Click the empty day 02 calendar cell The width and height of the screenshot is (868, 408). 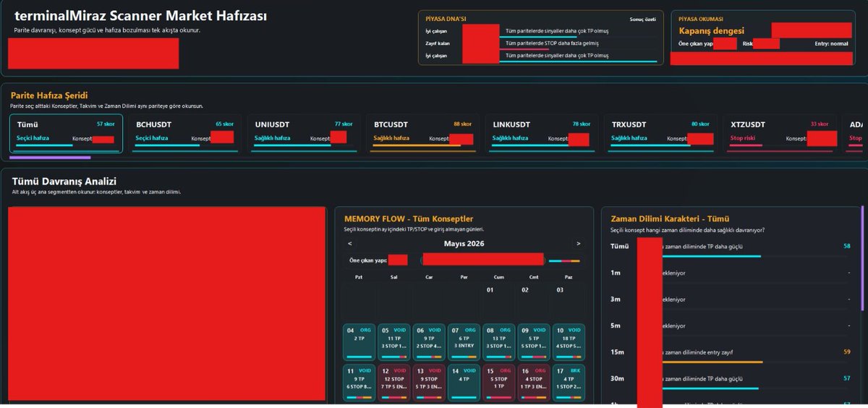tap(534, 301)
